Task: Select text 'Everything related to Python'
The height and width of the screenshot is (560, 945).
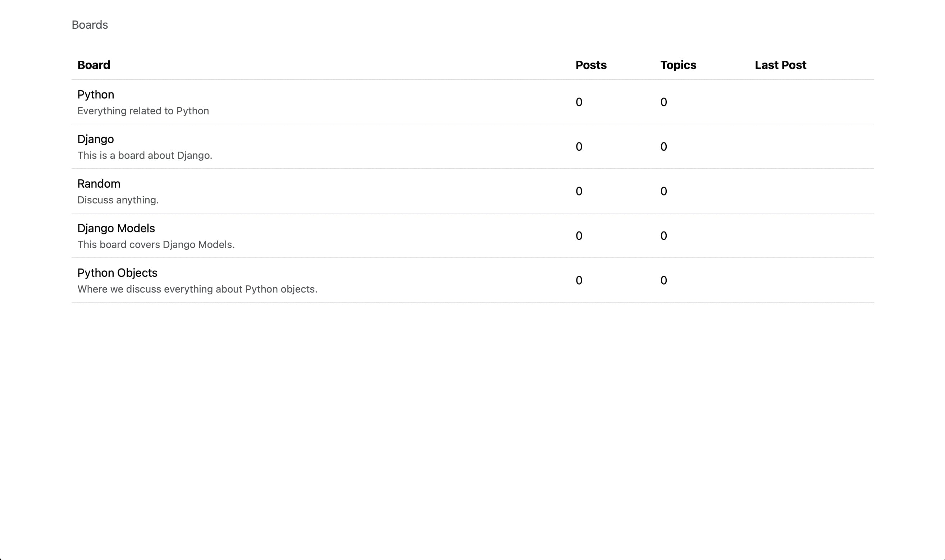Action: (143, 111)
